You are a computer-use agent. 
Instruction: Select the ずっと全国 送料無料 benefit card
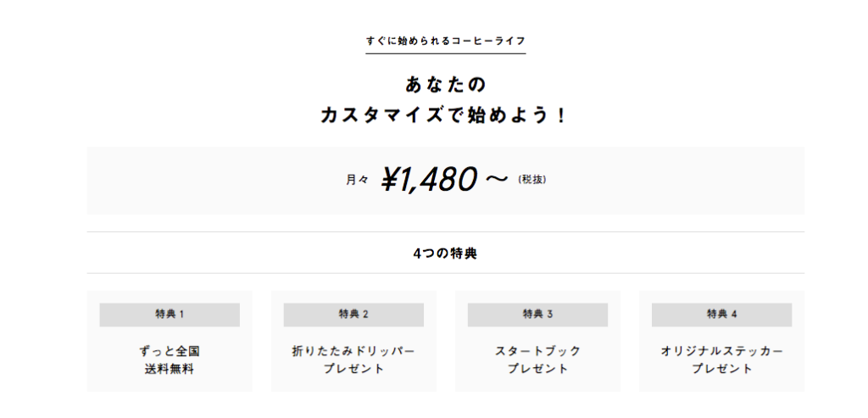[x=170, y=342]
